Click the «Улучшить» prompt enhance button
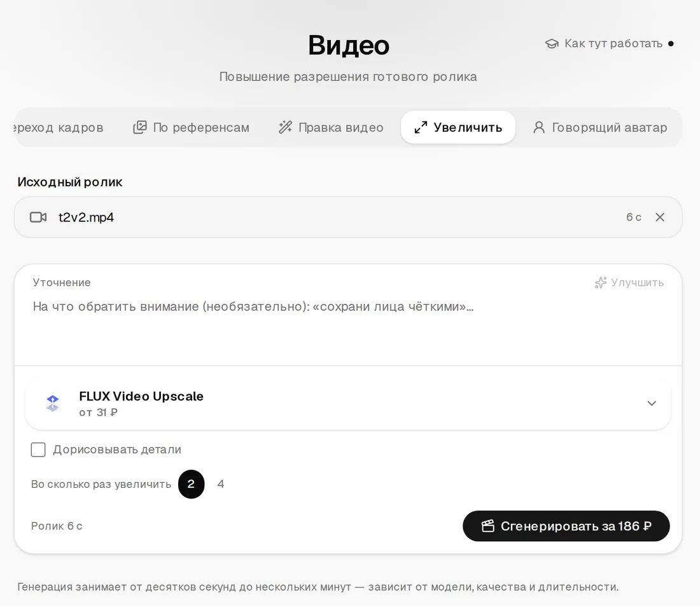 629,282
